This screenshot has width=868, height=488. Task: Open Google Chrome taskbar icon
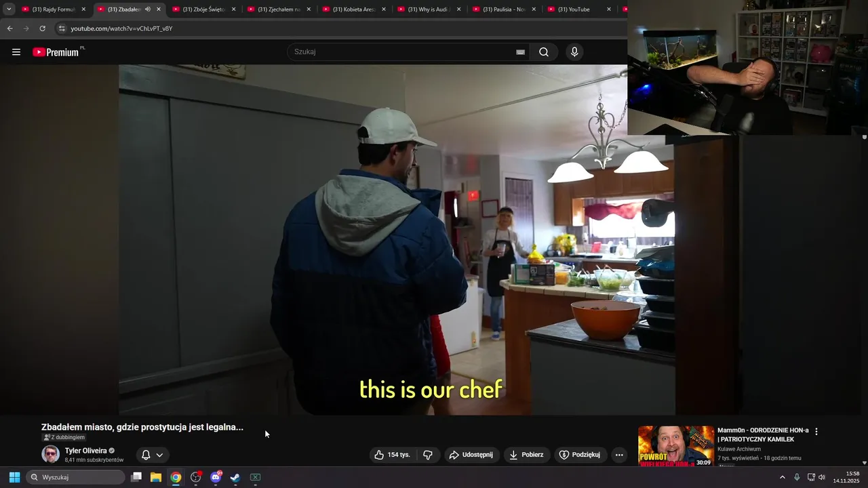(176, 477)
